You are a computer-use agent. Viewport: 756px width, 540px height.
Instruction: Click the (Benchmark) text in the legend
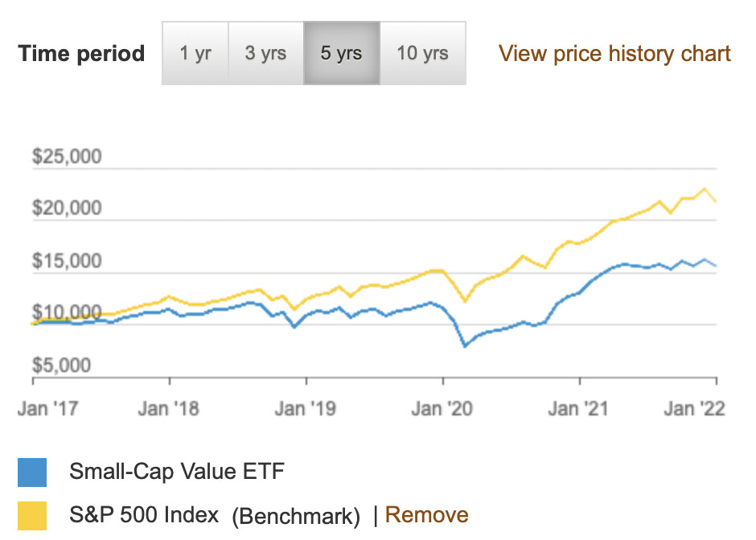pos(295,516)
